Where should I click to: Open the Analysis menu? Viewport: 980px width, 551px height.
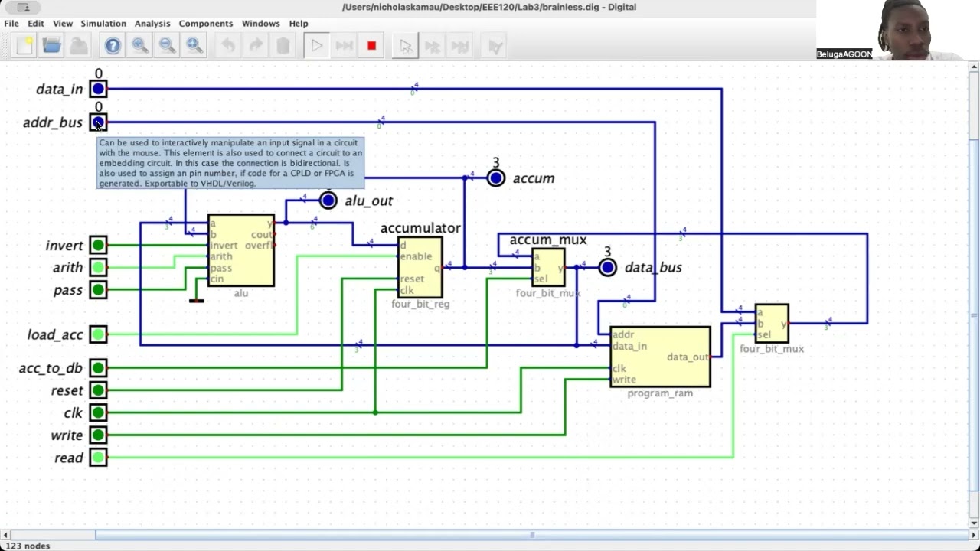point(152,24)
